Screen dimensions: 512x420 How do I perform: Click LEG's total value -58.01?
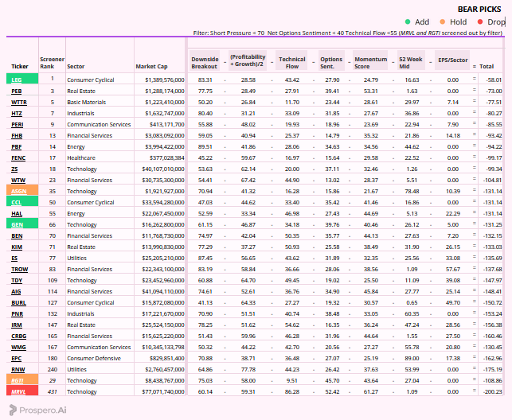[494, 80]
